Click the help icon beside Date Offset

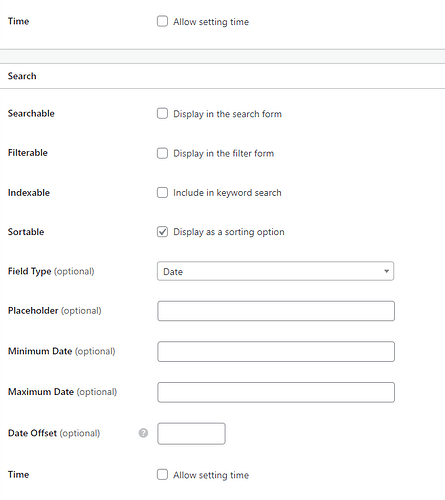pos(143,433)
